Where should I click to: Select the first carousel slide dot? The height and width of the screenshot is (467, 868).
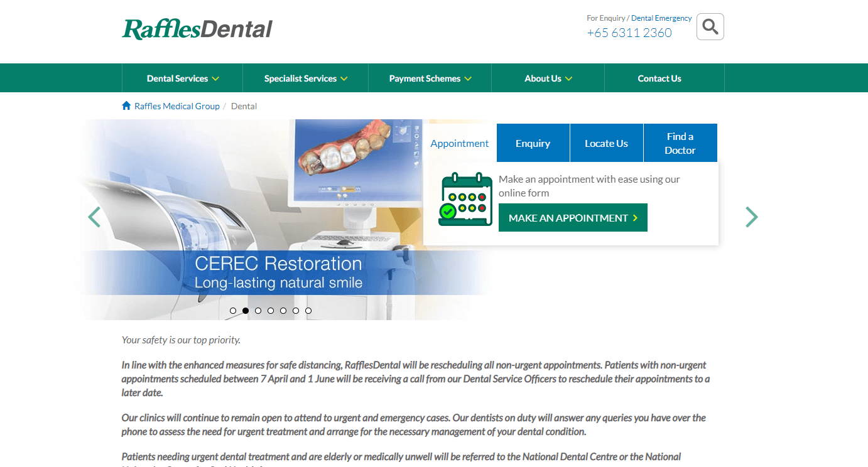coord(233,311)
